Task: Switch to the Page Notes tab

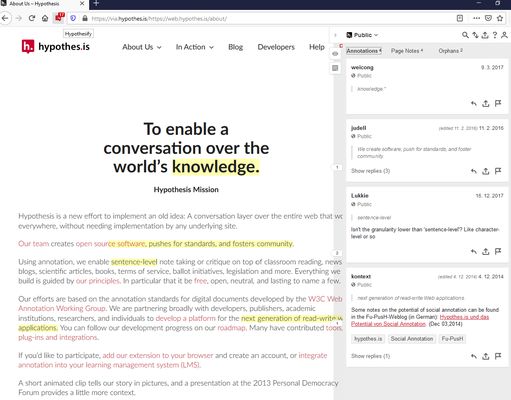Action: 407,51
